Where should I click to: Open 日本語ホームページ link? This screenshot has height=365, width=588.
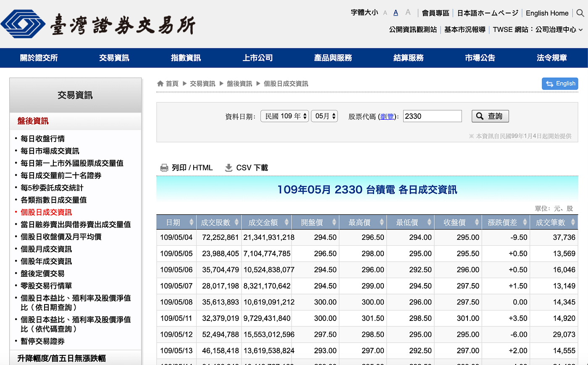click(x=488, y=13)
